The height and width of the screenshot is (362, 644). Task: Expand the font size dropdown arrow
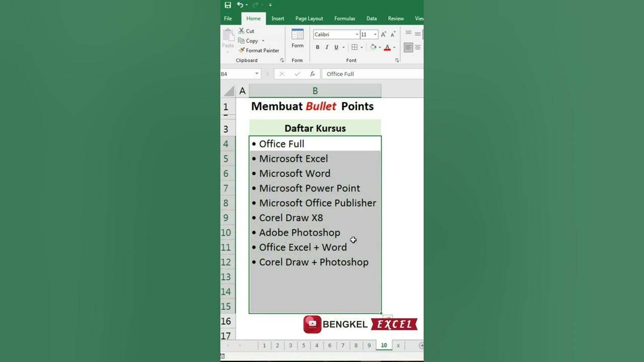(x=375, y=34)
